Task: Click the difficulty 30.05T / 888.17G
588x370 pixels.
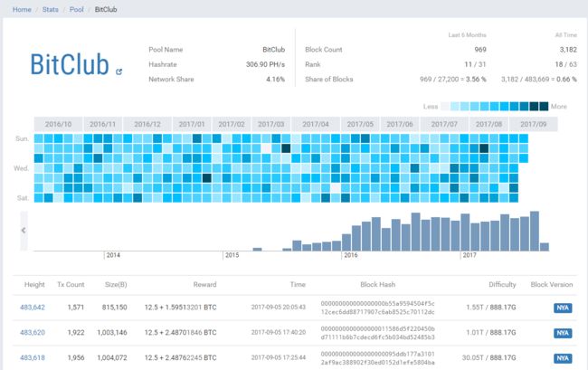Action: coord(489,358)
